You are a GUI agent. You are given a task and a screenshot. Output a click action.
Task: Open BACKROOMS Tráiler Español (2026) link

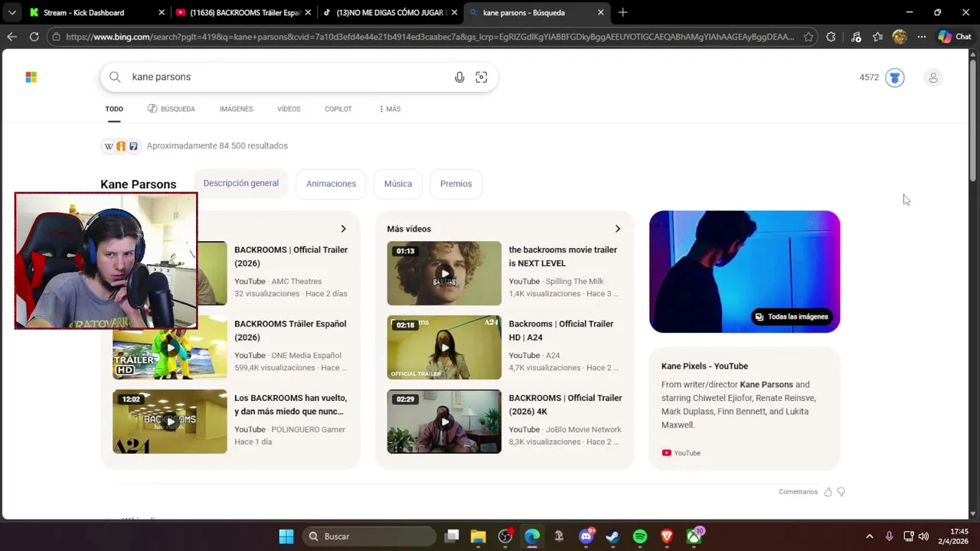point(290,331)
